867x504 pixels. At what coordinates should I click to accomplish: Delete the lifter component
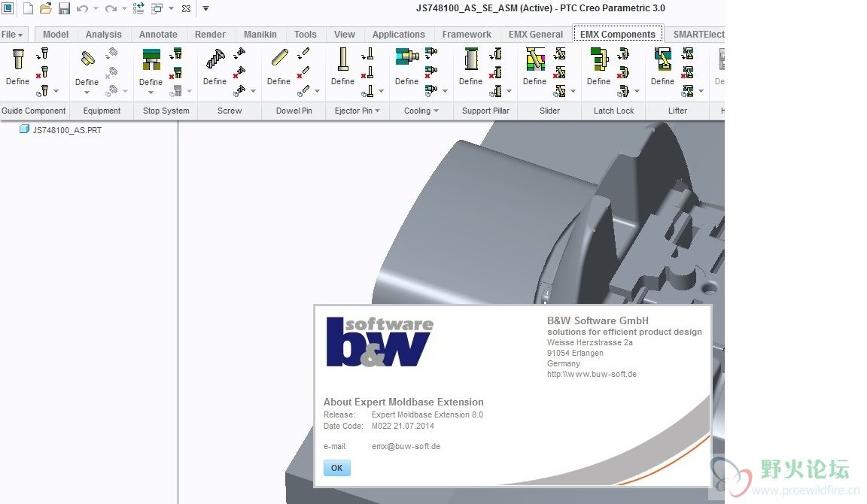point(687,72)
